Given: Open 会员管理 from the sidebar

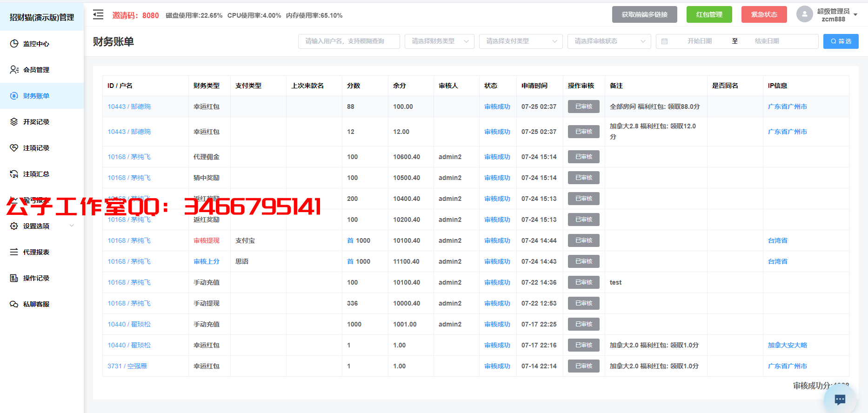Looking at the screenshot, I should pyautogui.click(x=42, y=70).
